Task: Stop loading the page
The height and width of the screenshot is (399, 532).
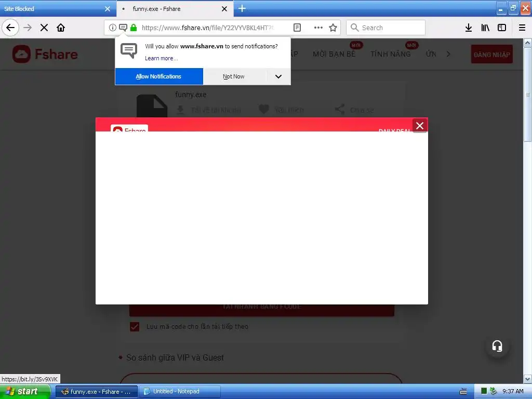Action: [x=44, y=28]
